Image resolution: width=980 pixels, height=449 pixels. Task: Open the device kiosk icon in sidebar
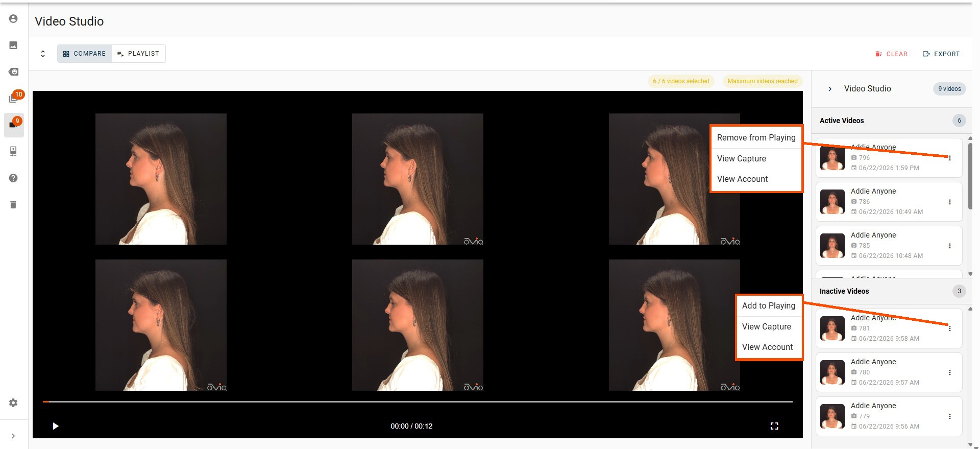pos(13,151)
